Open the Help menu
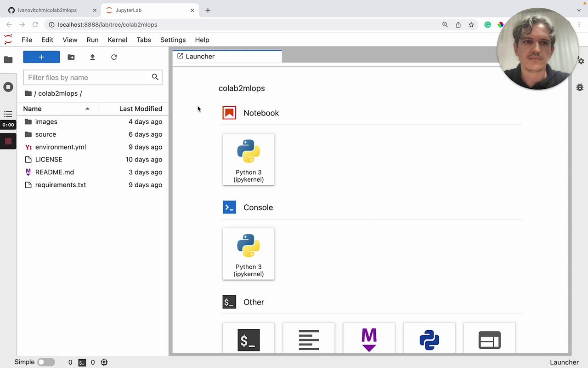The image size is (588, 368). pos(202,40)
